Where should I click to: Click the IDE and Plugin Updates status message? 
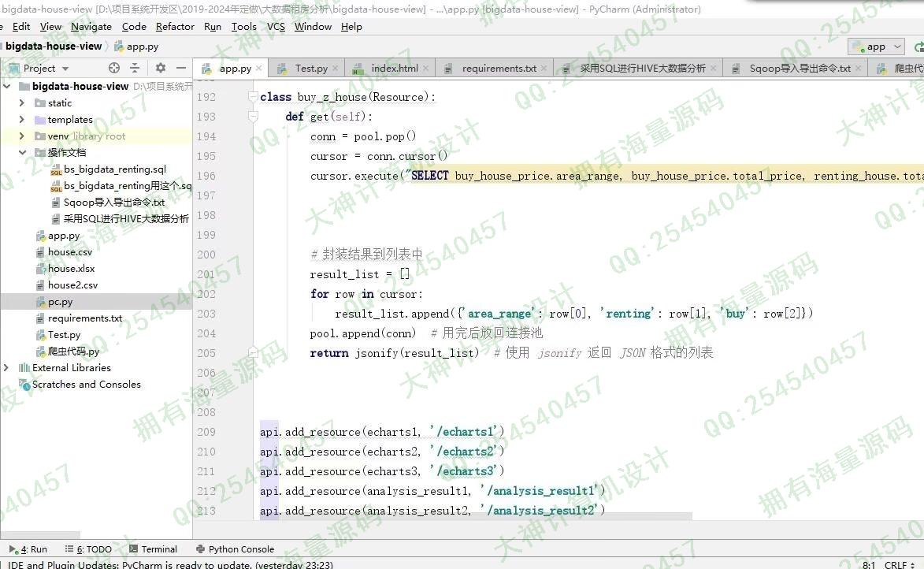(x=170, y=564)
